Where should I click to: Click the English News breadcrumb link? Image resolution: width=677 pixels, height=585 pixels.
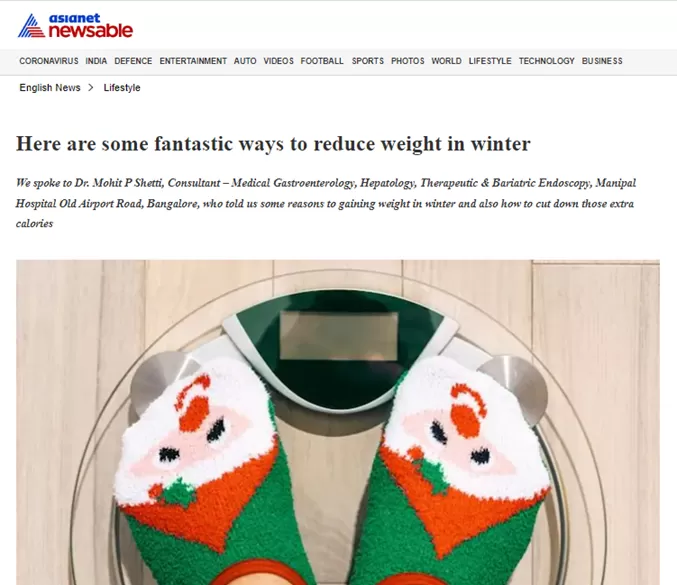[x=50, y=88]
